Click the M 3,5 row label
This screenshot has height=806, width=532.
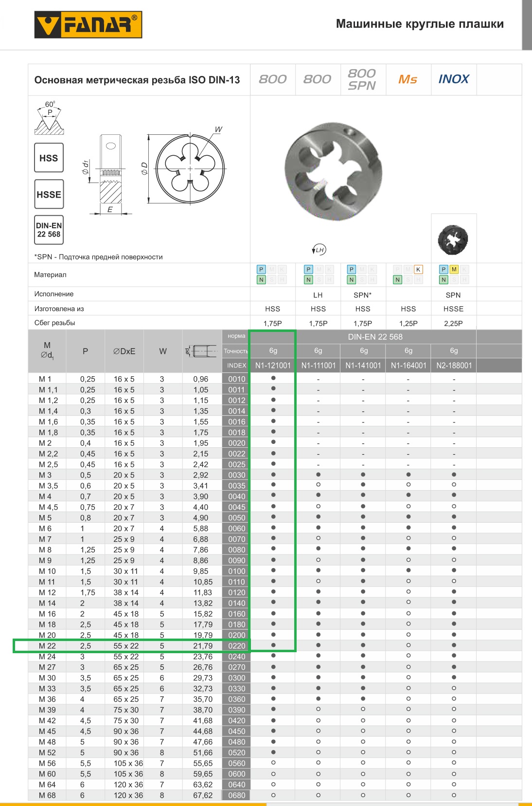[x=48, y=486]
